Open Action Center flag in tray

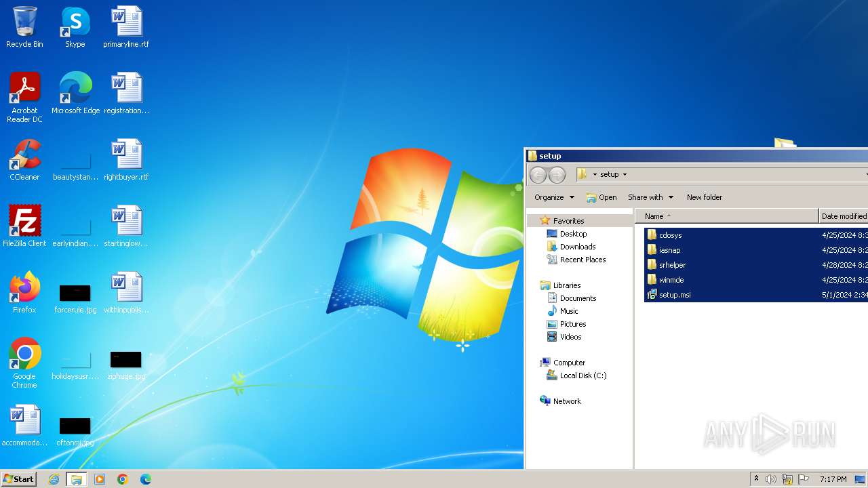[x=804, y=479]
